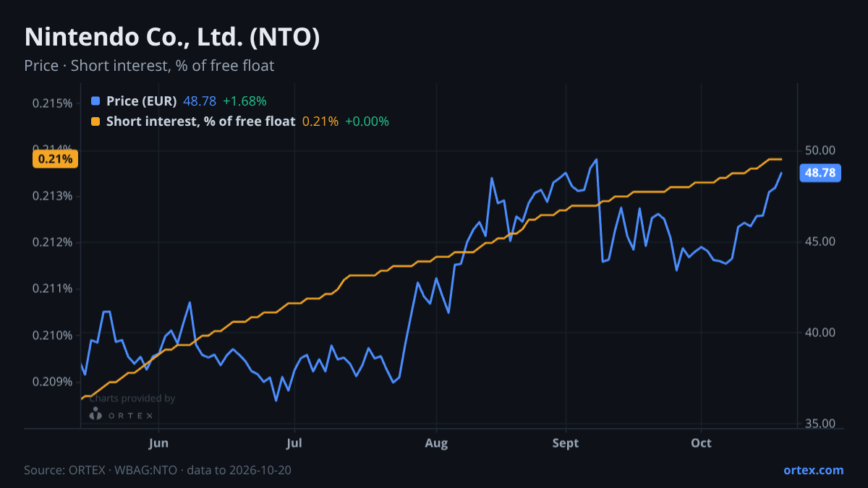
Task: Click the +0.00% short interest change value
Action: tap(367, 121)
